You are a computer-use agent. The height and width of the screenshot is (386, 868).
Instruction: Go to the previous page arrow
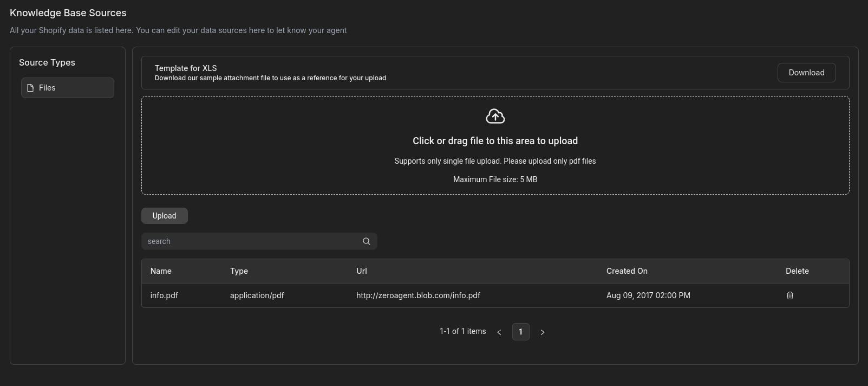click(x=499, y=332)
